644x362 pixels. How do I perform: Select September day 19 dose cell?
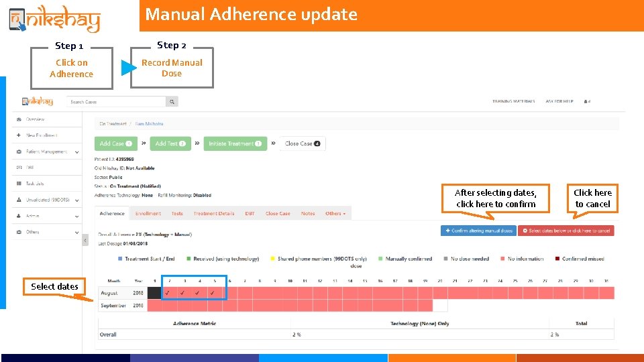[425, 306]
